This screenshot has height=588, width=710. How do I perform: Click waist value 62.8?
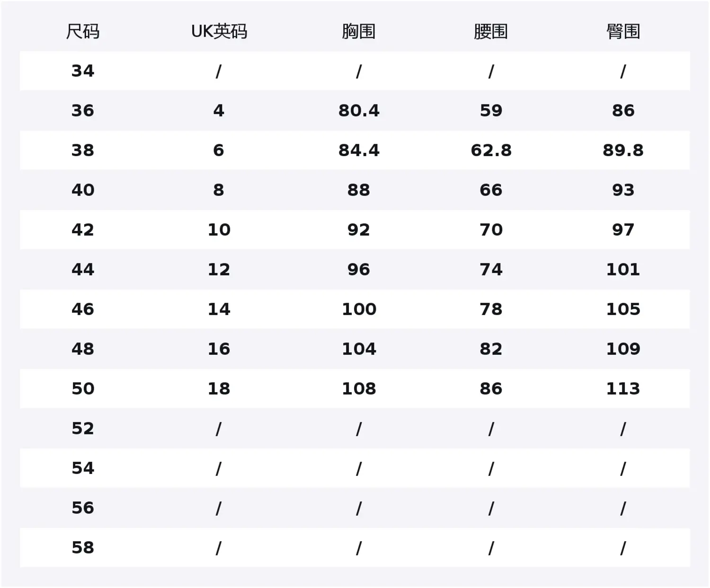coord(491,150)
